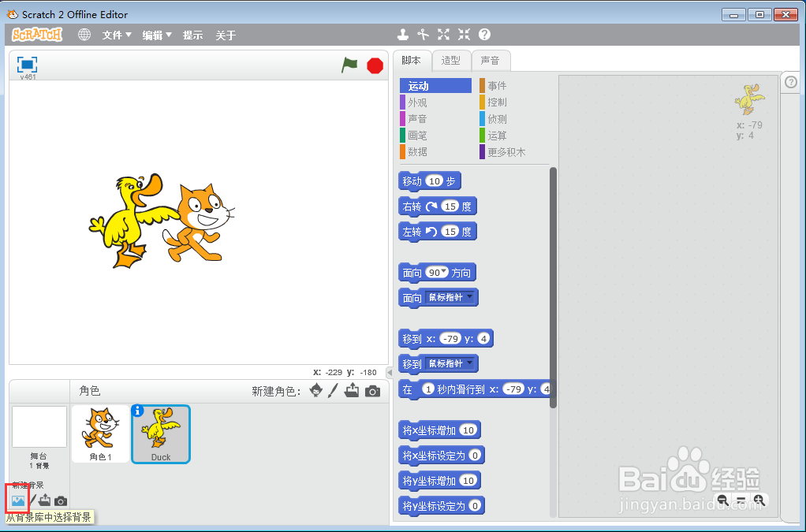Screen dimensions: 806x532
Task: Switch to the 声音 tab
Action: click(x=491, y=61)
